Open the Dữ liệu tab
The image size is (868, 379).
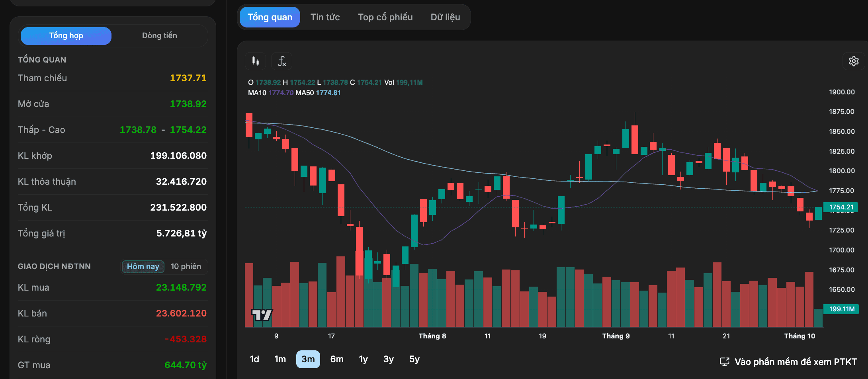point(445,17)
